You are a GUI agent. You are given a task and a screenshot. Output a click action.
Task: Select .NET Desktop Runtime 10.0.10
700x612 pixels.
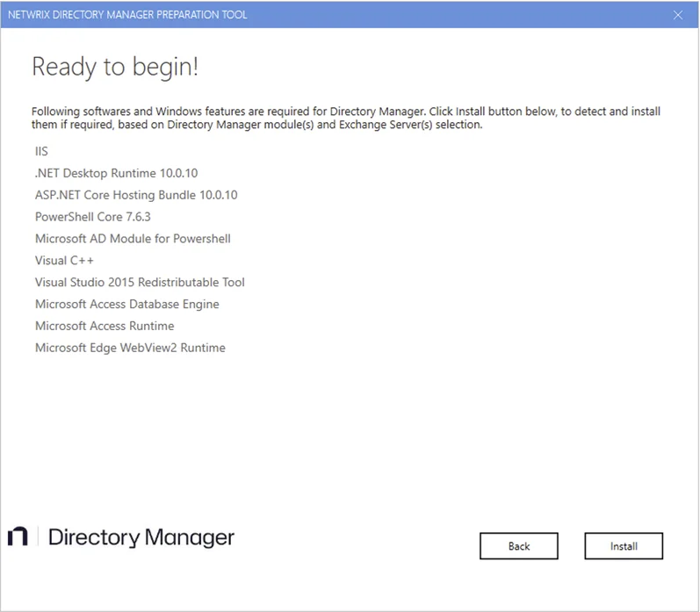coord(116,173)
